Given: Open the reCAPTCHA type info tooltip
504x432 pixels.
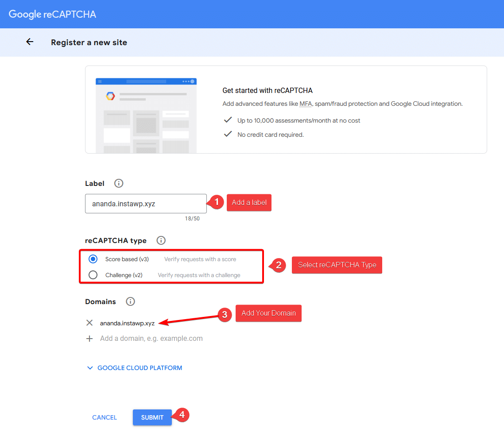Looking at the screenshot, I should [x=161, y=240].
